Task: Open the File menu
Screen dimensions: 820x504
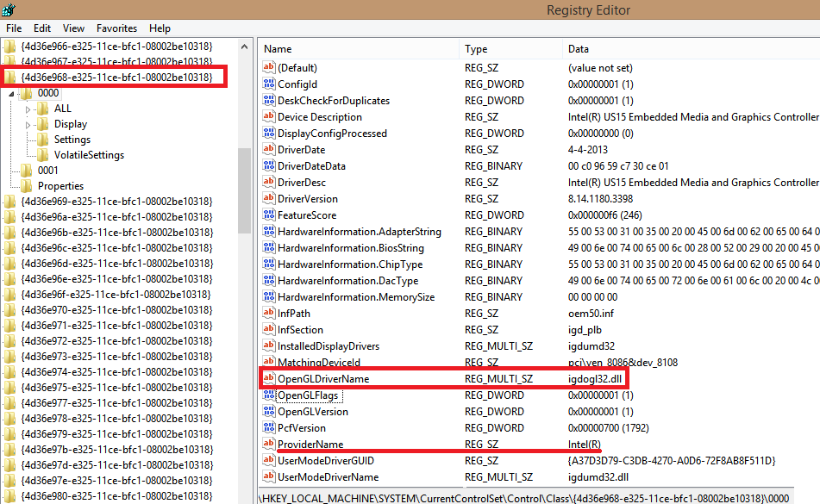Action: 14,28
